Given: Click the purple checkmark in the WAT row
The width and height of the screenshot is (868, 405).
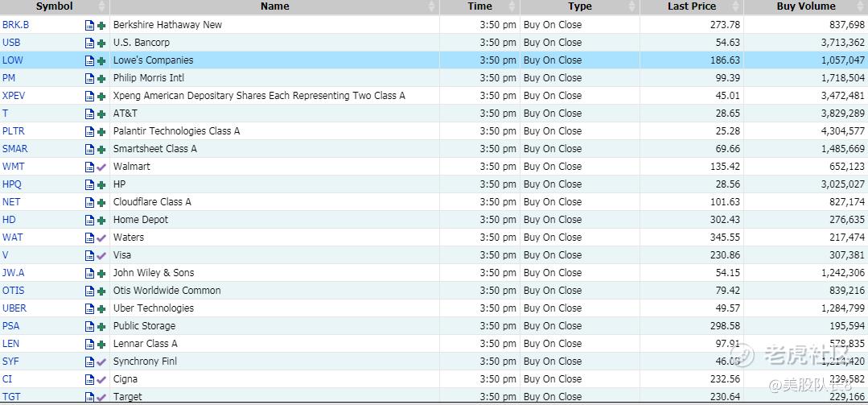Looking at the screenshot, I should pyautogui.click(x=101, y=238).
